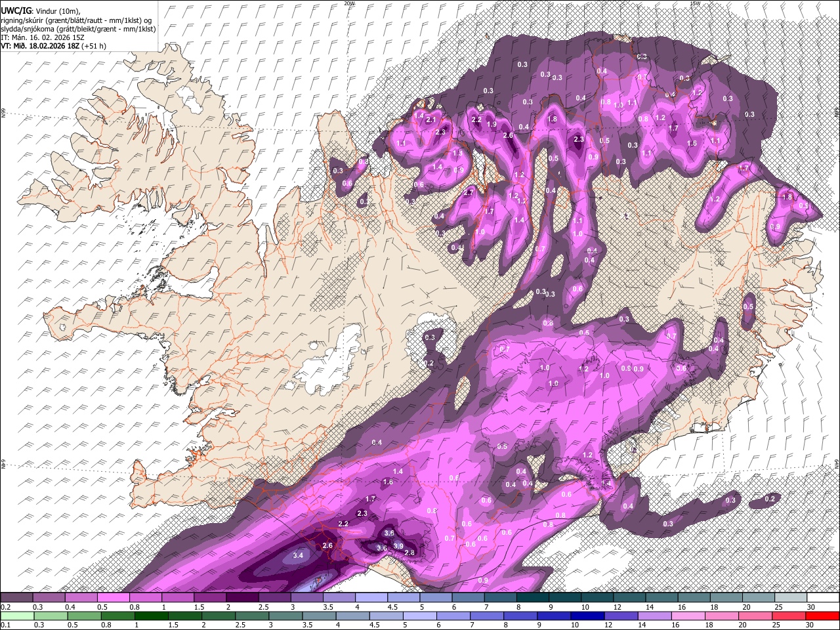Click the 'UWC/IG: Vindur (10m)' title text
Screen dimensions: 840x630
[40, 11]
